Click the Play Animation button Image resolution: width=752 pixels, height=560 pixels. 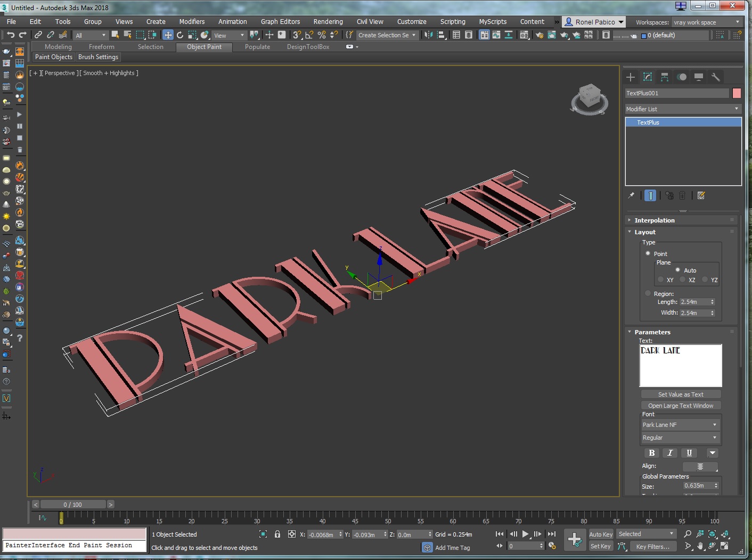click(525, 534)
